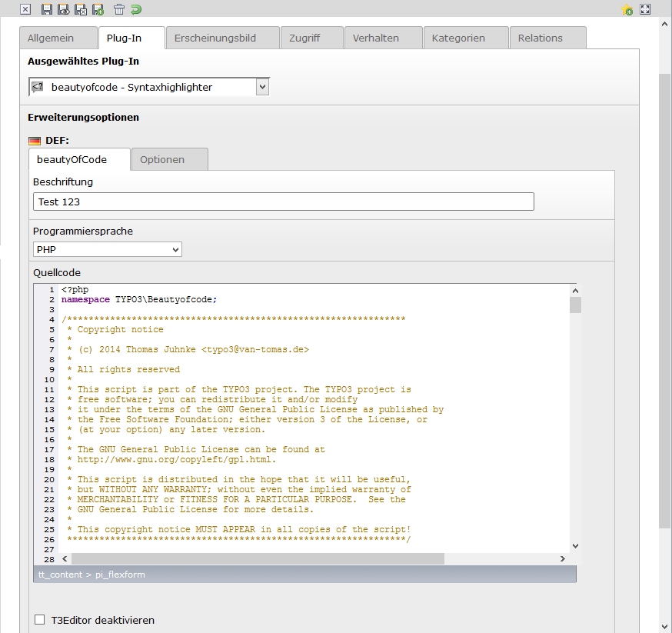The image size is (672, 633).
Task: Open the Zugriff tab
Action: [312, 38]
